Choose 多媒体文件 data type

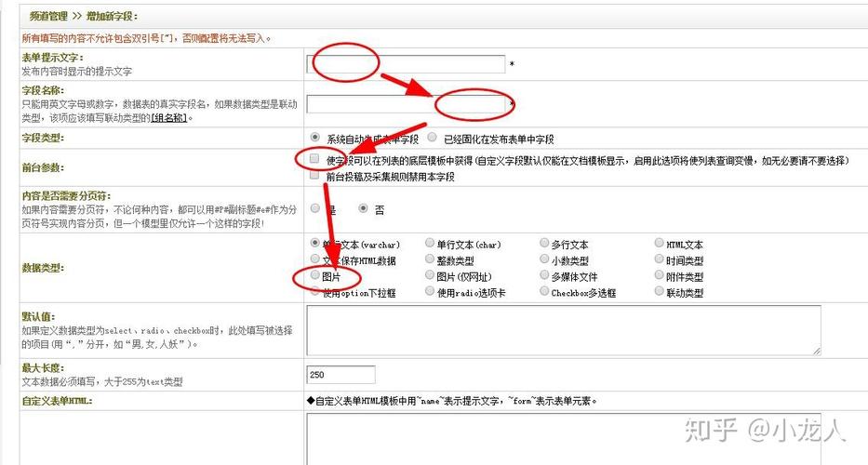(x=544, y=274)
